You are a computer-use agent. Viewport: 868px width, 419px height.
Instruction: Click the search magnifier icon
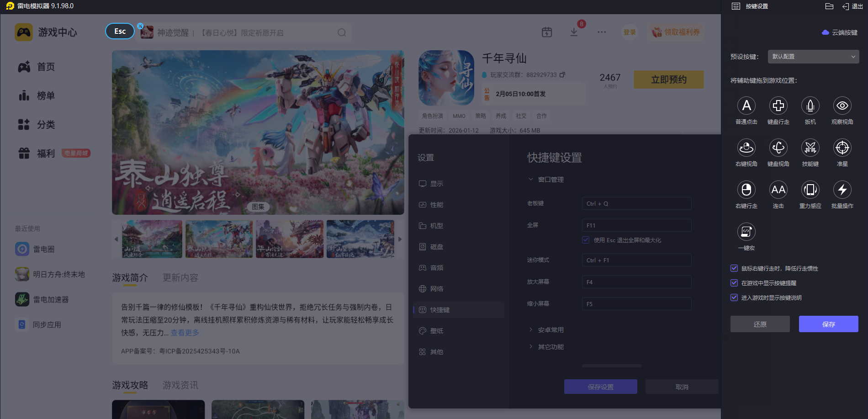342,32
